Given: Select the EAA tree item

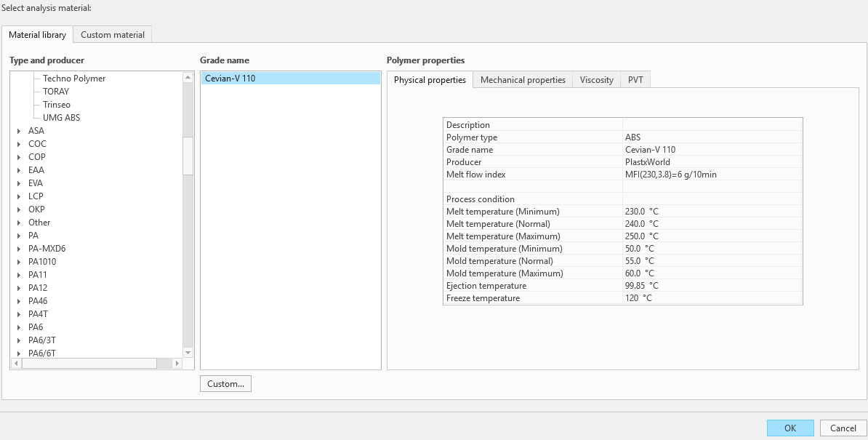Looking at the screenshot, I should click(36, 170).
